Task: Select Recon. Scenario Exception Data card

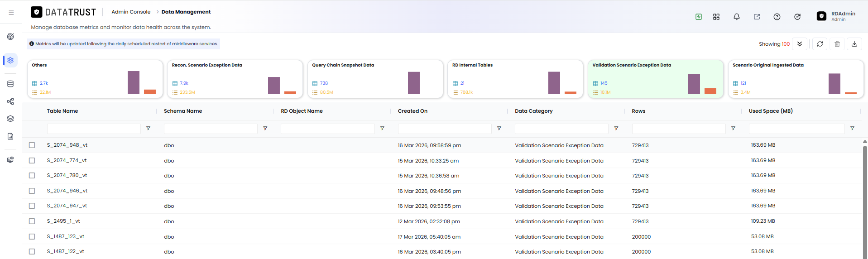Action: tap(235, 79)
